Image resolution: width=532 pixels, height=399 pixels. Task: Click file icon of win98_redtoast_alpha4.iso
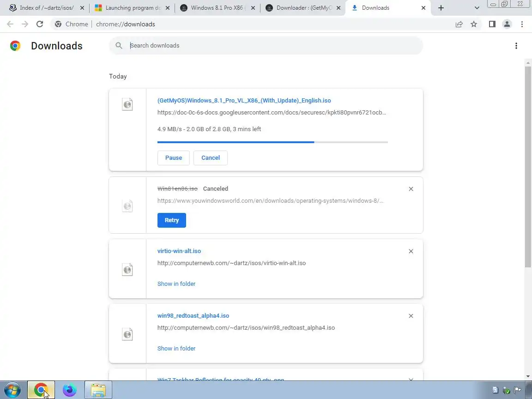(127, 334)
